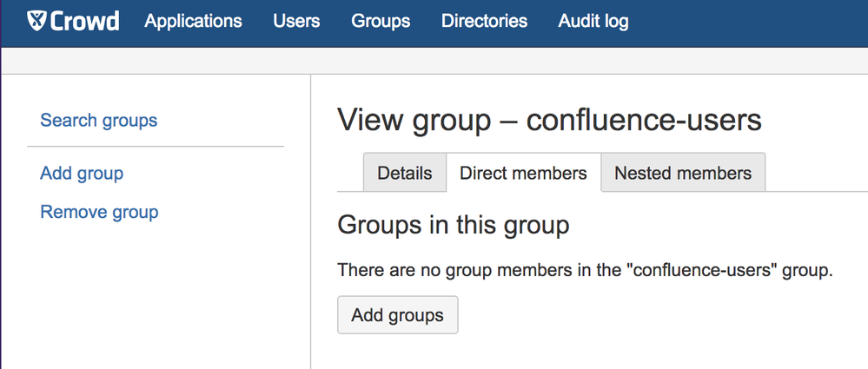Go to Search groups in sidebar
868x369 pixels.
pos(99,120)
